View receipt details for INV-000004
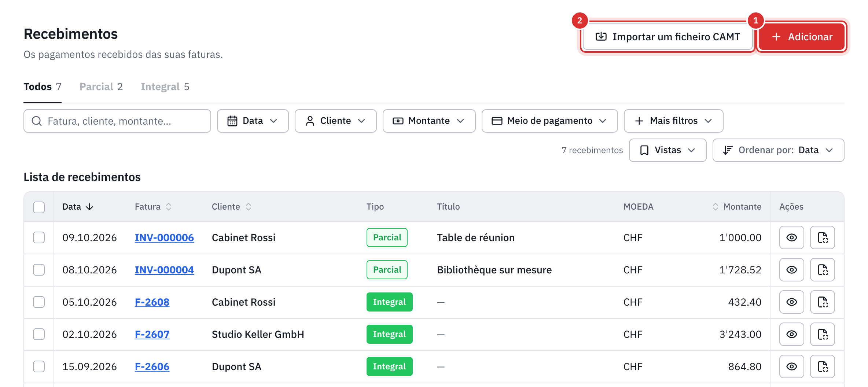868x387 pixels. coord(791,270)
